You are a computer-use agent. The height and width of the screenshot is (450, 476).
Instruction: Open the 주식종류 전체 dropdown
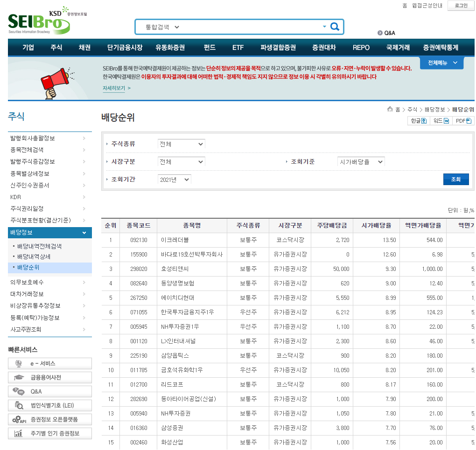coord(181,144)
